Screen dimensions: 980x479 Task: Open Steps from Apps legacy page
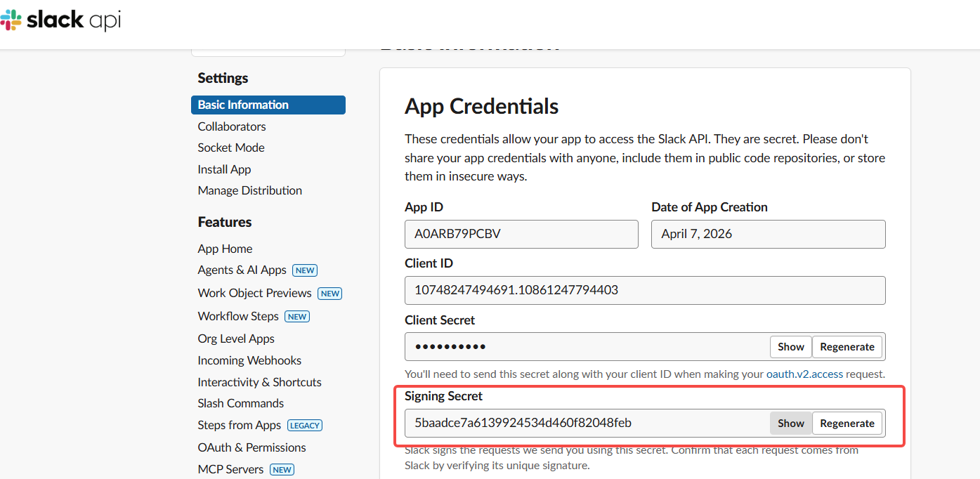(x=240, y=425)
